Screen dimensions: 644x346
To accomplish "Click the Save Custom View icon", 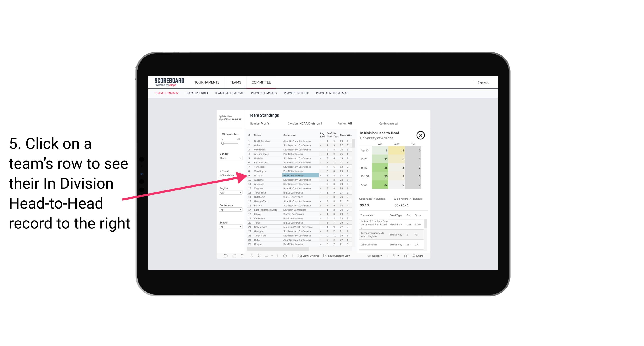I will coord(324,256).
